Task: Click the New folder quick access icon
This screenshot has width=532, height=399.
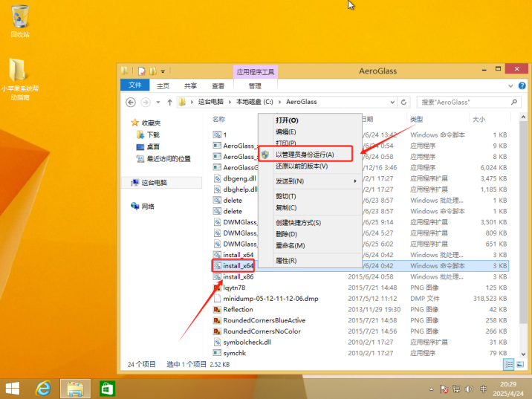Action: (x=153, y=71)
